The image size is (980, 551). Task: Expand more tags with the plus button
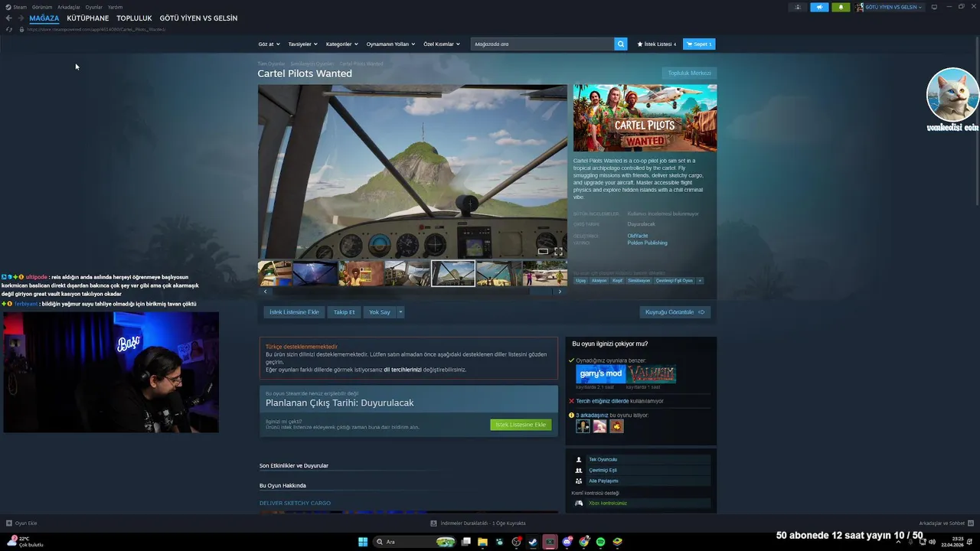pos(699,281)
